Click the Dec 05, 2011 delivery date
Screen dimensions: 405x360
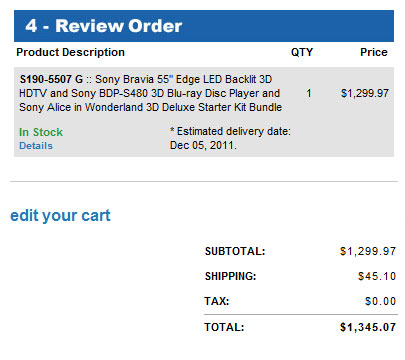click(203, 145)
